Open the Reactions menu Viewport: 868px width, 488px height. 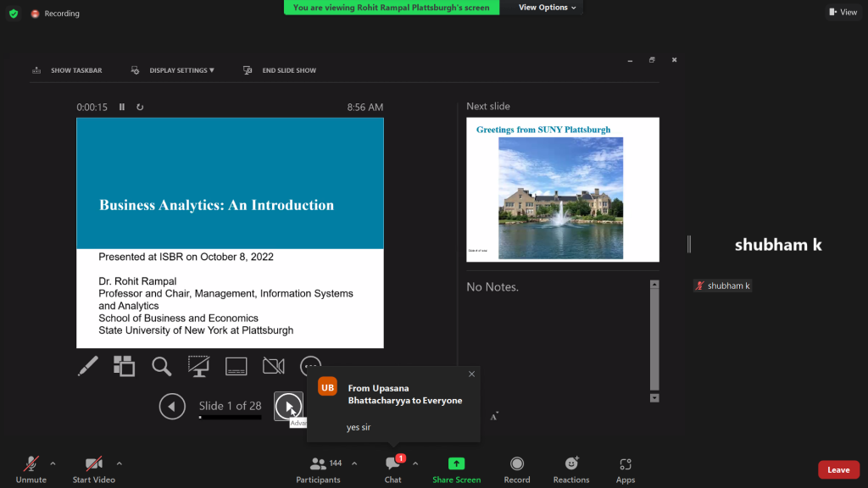coord(571,469)
